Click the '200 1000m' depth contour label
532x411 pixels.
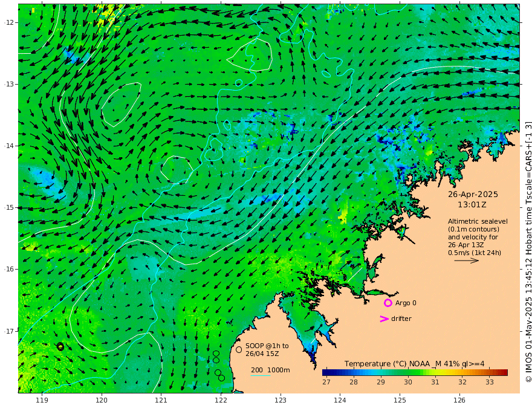click(270, 370)
